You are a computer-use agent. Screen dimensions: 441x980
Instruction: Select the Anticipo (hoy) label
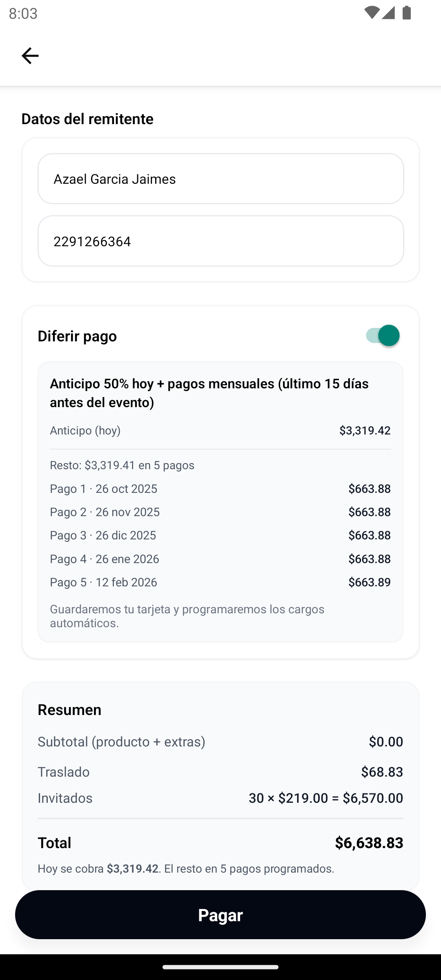(x=85, y=430)
